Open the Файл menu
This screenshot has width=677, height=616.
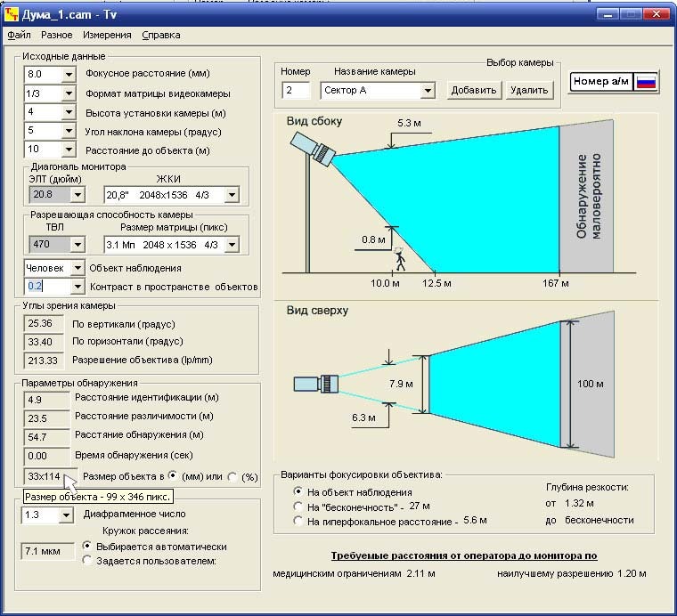click(19, 35)
